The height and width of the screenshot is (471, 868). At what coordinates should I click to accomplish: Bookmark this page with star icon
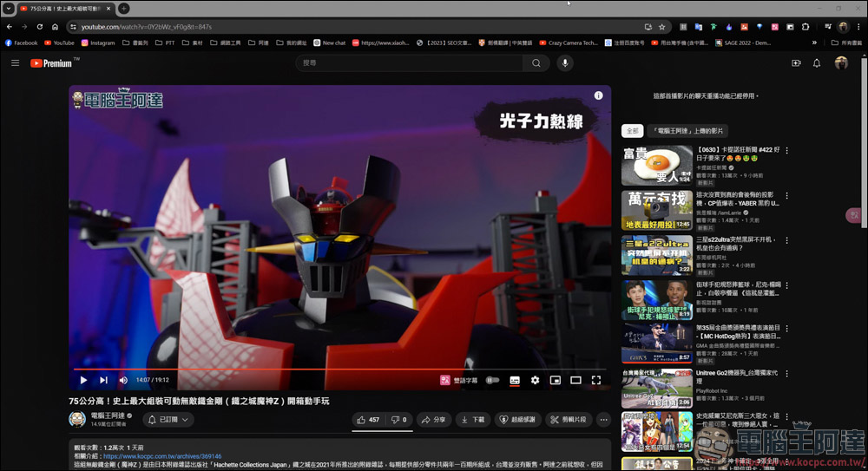coord(662,27)
